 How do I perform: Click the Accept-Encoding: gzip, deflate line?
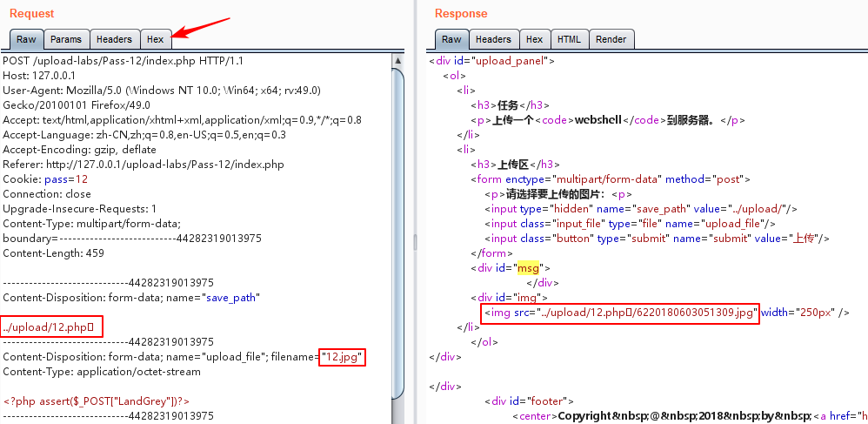pos(79,150)
